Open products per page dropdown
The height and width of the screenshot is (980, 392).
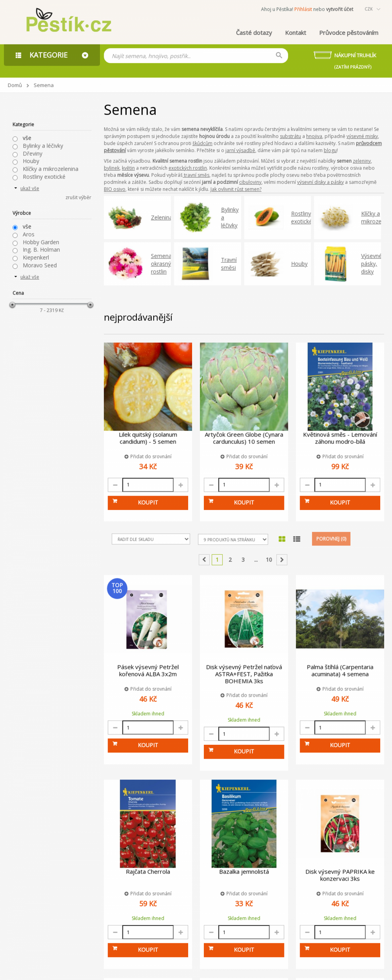click(233, 540)
